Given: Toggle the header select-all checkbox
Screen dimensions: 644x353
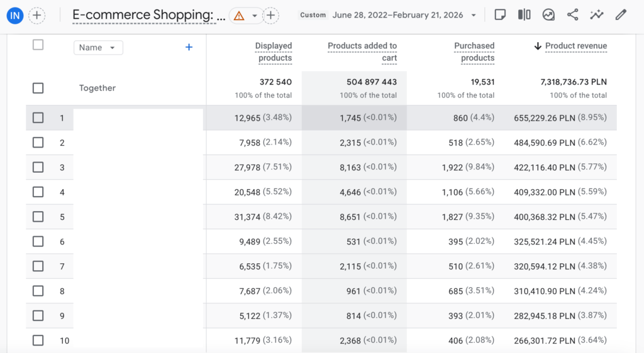Looking at the screenshot, I should (38, 45).
